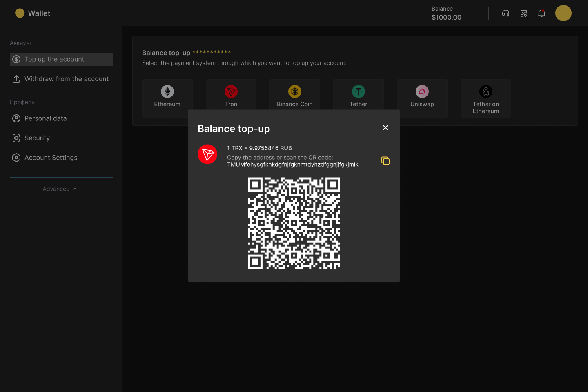Image resolution: width=588 pixels, height=392 pixels.
Task: Open support via the headset icon
Action: click(506, 13)
